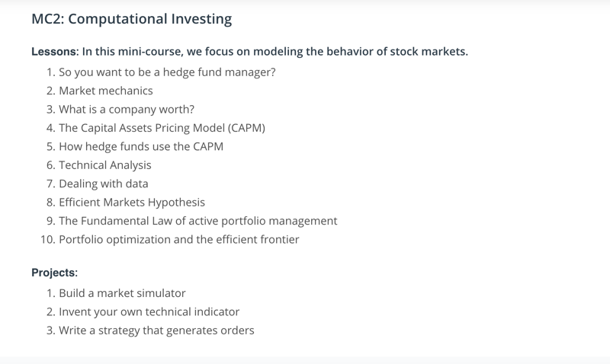Screen dimensions: 610x364
Task: Open Portfolio optimization and the efficient frontier
Action: tap(179, 239)
